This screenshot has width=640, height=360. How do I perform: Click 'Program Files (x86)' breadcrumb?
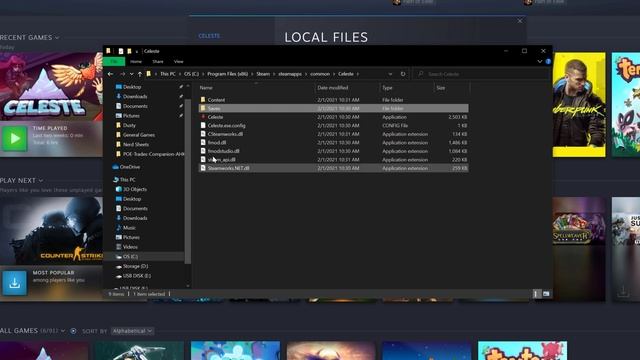227,74
